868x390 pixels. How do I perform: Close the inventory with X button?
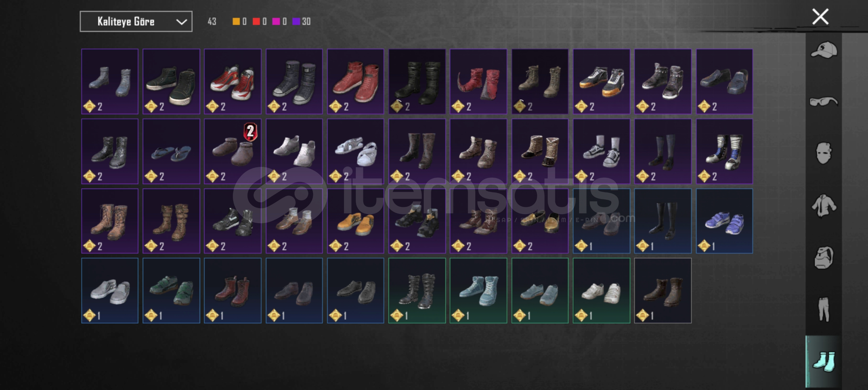(x=820, y=17)
